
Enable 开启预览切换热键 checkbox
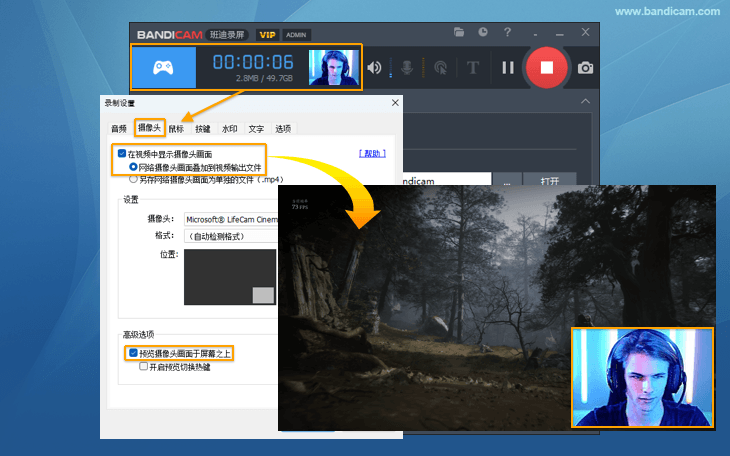coord(144,367)
